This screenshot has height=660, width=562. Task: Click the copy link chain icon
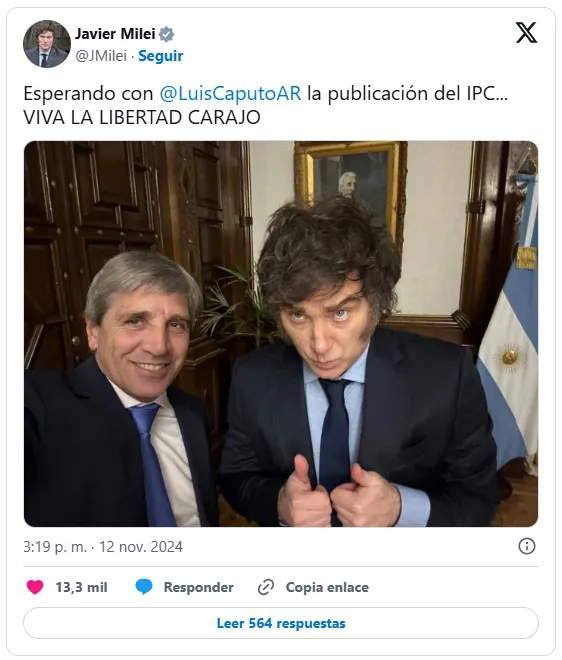(x=266, y=587)
